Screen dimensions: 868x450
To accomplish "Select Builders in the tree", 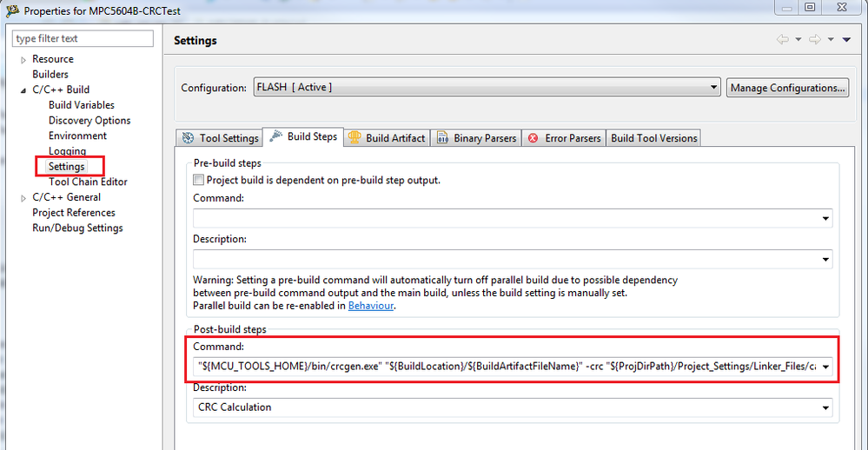I will [50, 74].
